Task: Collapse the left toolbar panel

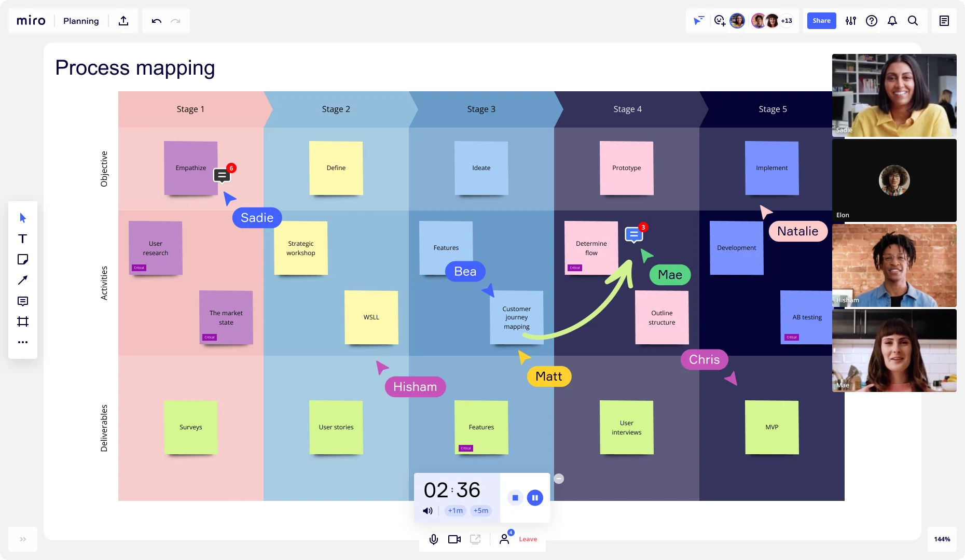Action: 23,539
